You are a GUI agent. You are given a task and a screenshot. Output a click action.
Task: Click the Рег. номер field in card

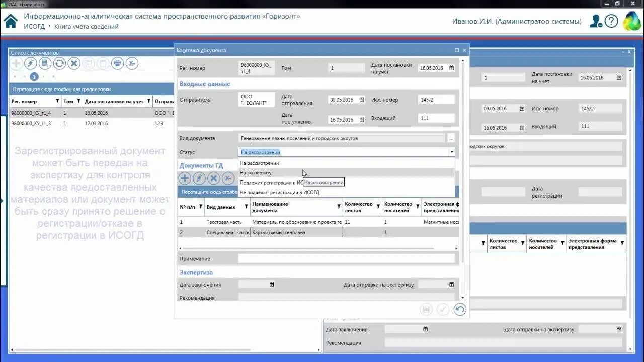256,68
